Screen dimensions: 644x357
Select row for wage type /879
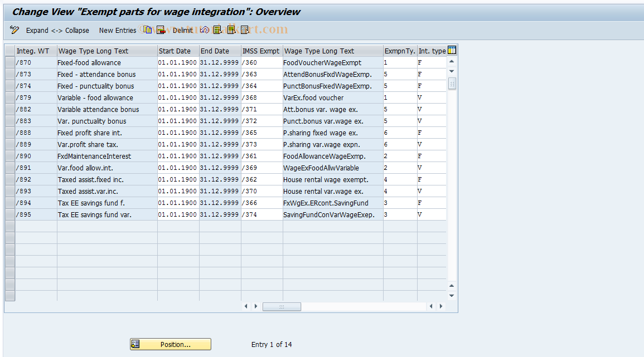click(10, 97)
